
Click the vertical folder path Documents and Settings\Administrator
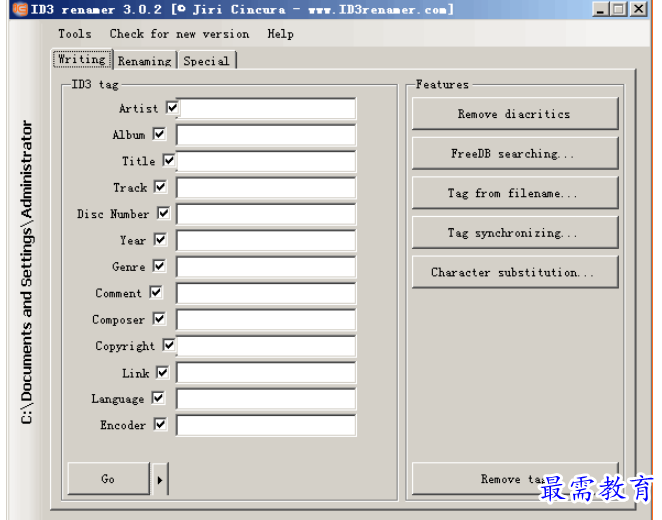pyautogui.click(x=26, y=272)
